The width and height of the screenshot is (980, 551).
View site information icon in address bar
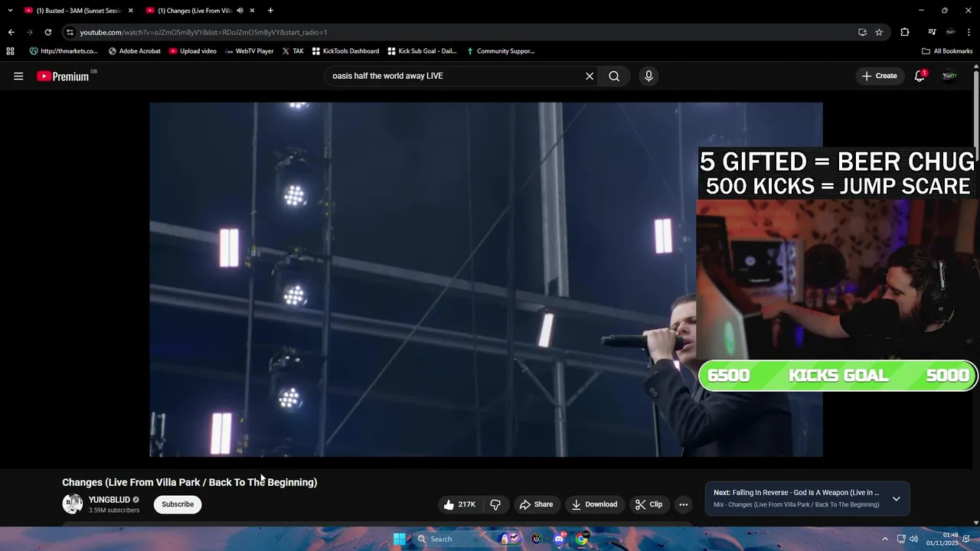click(70, 32)
